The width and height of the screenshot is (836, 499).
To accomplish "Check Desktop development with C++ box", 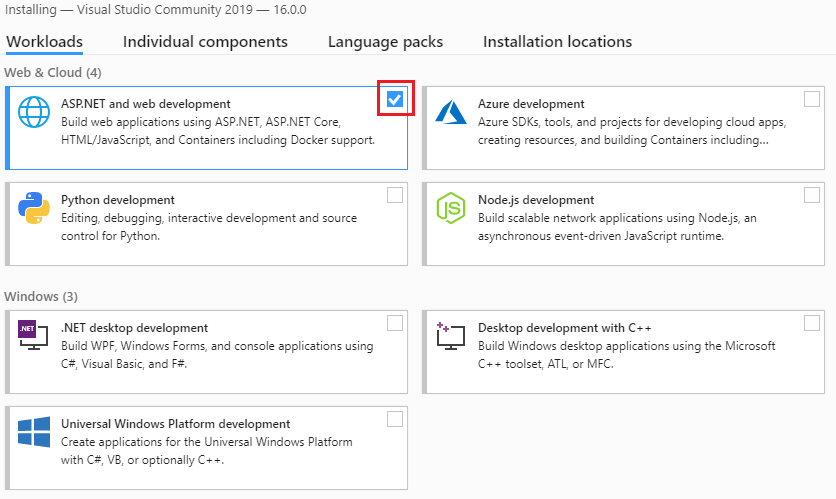I will coord(811,323).
